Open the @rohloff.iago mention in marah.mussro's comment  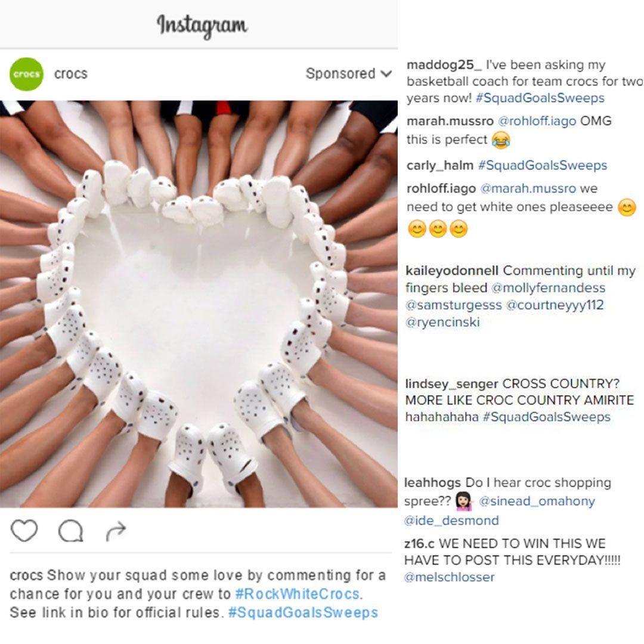(x=537, y=121)
